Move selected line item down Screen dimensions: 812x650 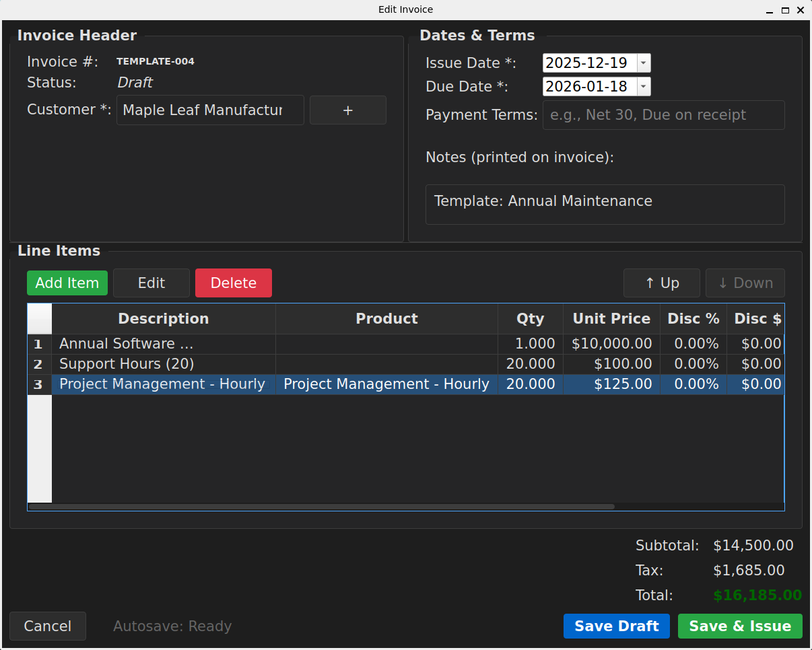click(745, 283)
